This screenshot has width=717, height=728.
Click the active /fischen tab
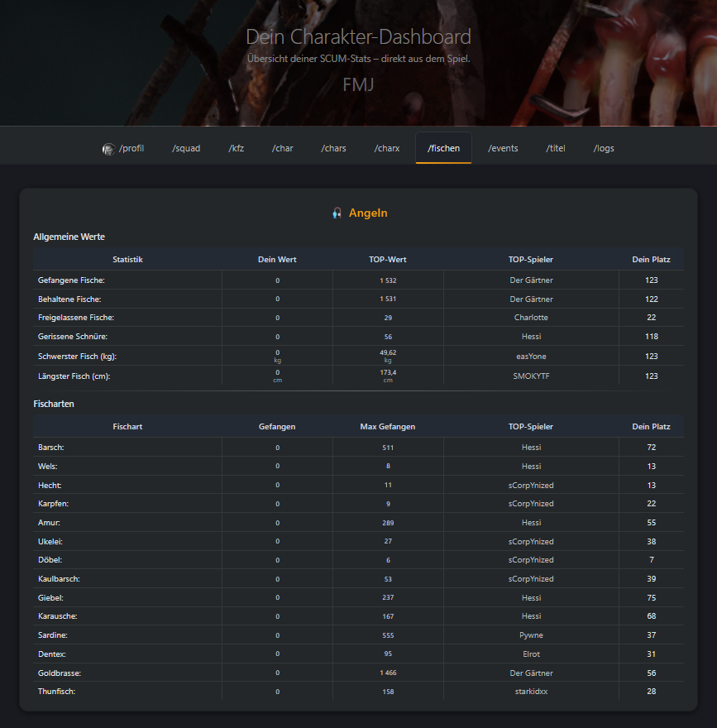tap(443, 148)
